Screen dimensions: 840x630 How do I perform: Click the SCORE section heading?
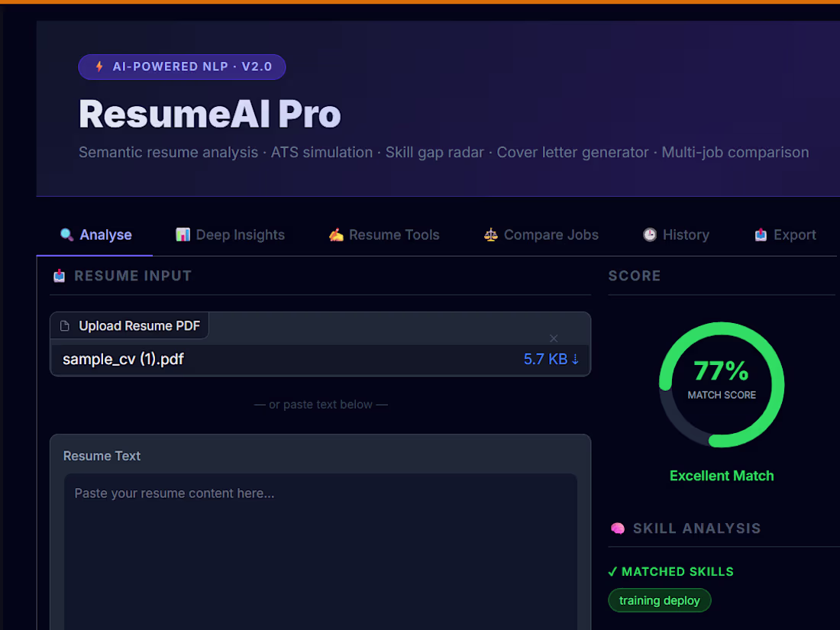point(635,276)
